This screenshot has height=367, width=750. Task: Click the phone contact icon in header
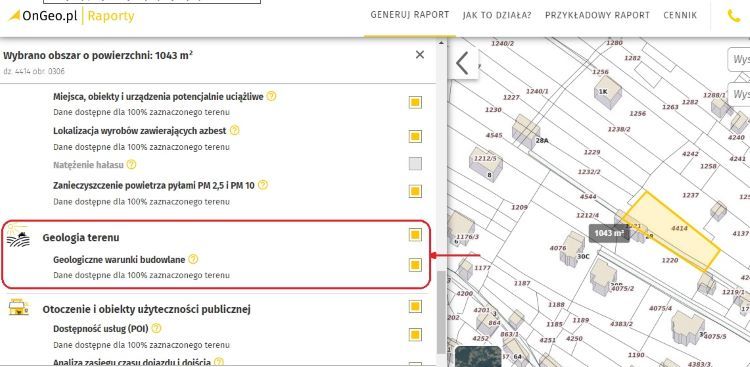(733, 16)
